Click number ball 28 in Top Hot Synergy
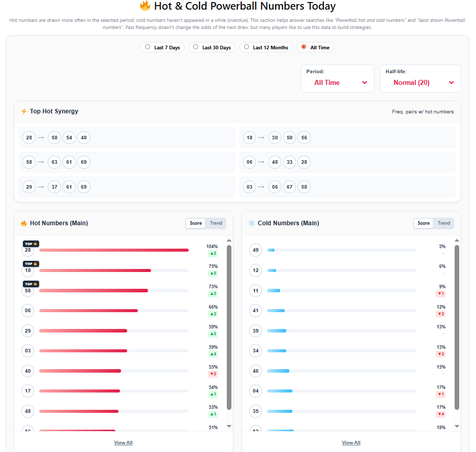The image size is (476, 452). (x=29, y=137)
